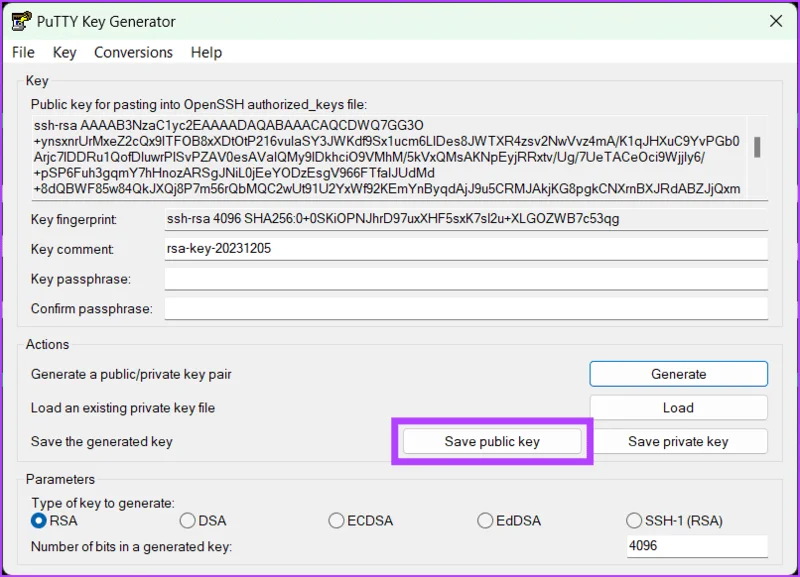Open the Key menu
The image size is (800, 577).
pyautogui.click(x=64, y=53)
